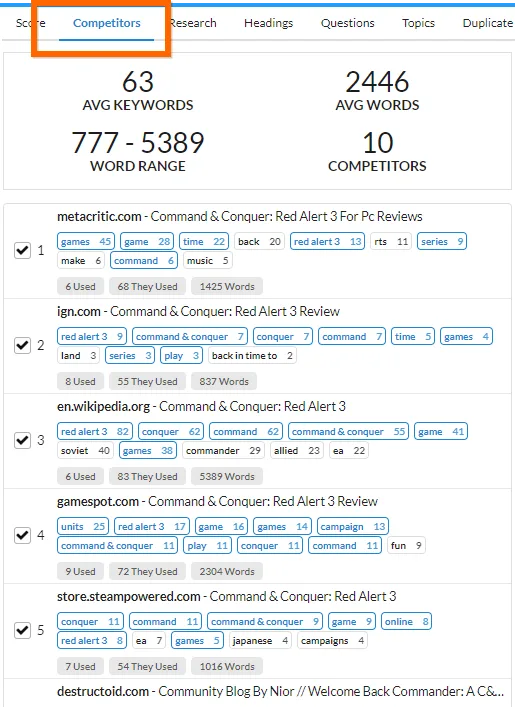Go to the Research tab

(193, 23)
